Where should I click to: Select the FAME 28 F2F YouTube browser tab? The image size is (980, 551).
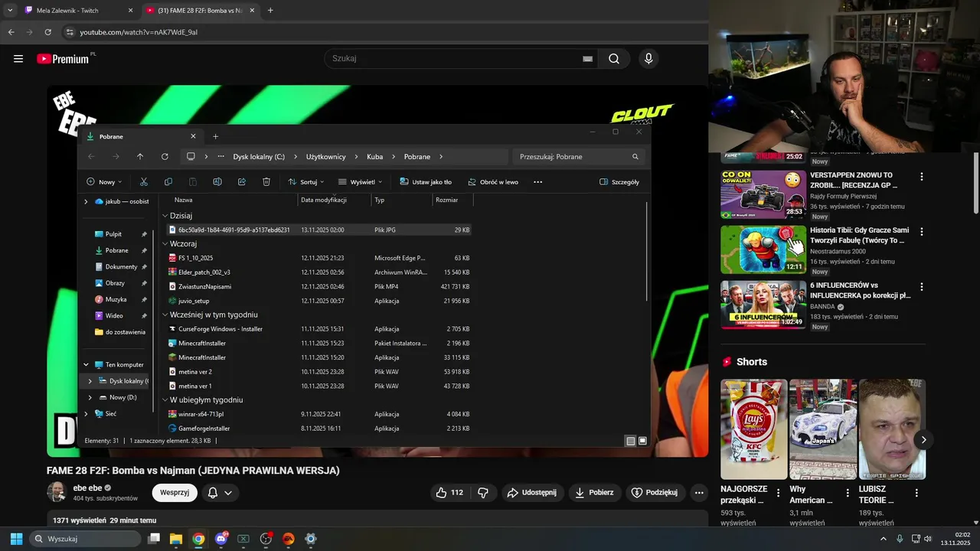pos(201,11)
